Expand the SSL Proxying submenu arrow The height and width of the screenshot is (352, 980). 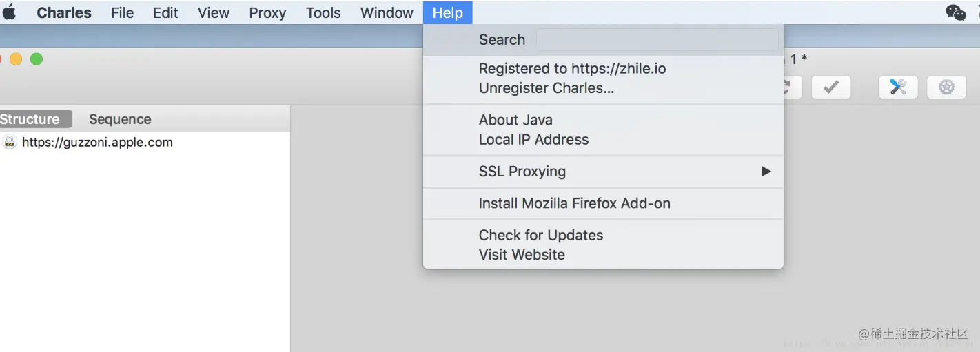pos(766,172)
